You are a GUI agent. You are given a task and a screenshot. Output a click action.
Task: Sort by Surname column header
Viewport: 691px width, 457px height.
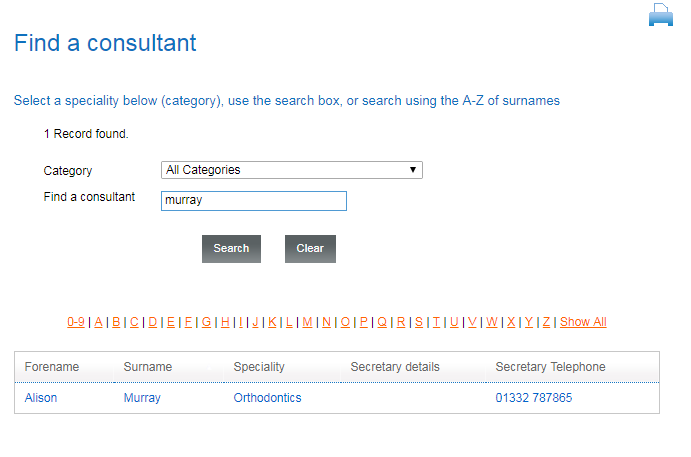click(x=148, y=367)
